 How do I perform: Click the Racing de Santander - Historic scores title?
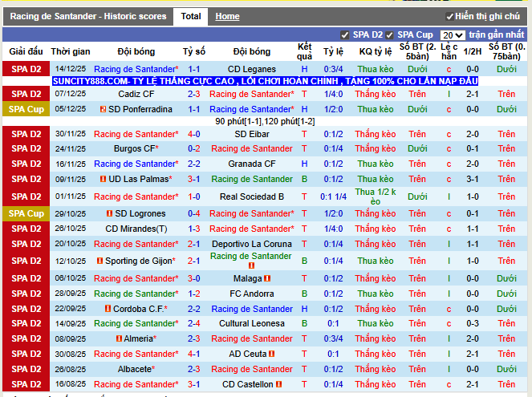(x=88, y=16)
